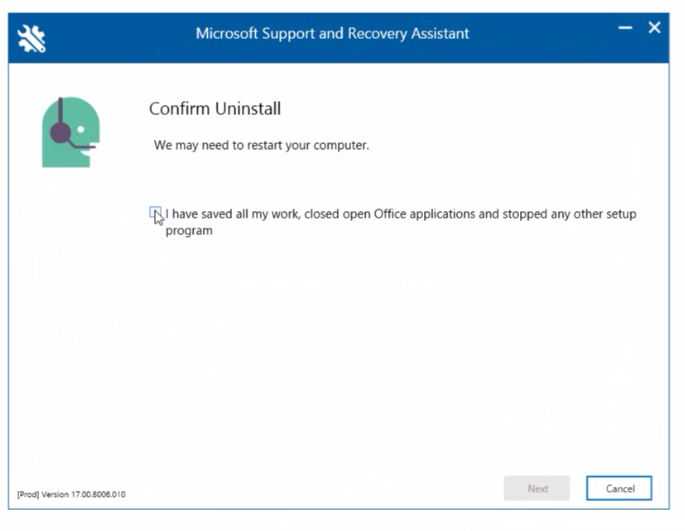This screenshot has width=685, height=531.
Task: Click the greyed-out Next button
Action: (x=537, y=488)
